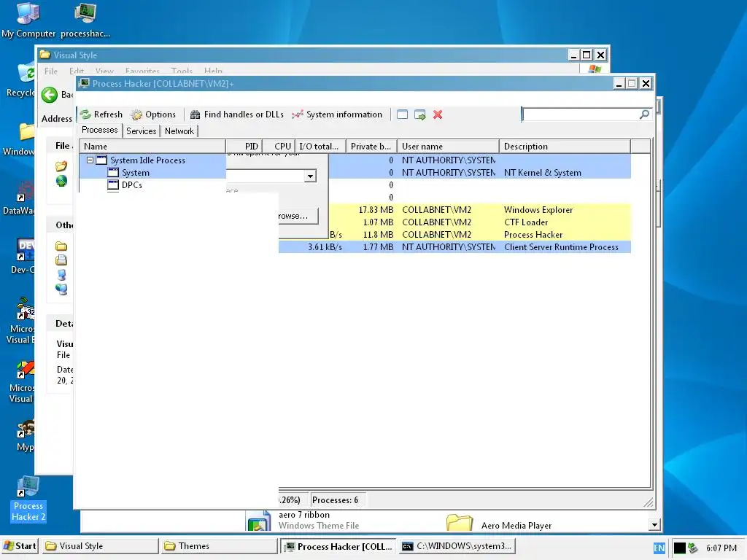The width and height of the screenshot is (747, 560).
Task: Sort by the CPU column header
Action: click(x=278, y=146)
